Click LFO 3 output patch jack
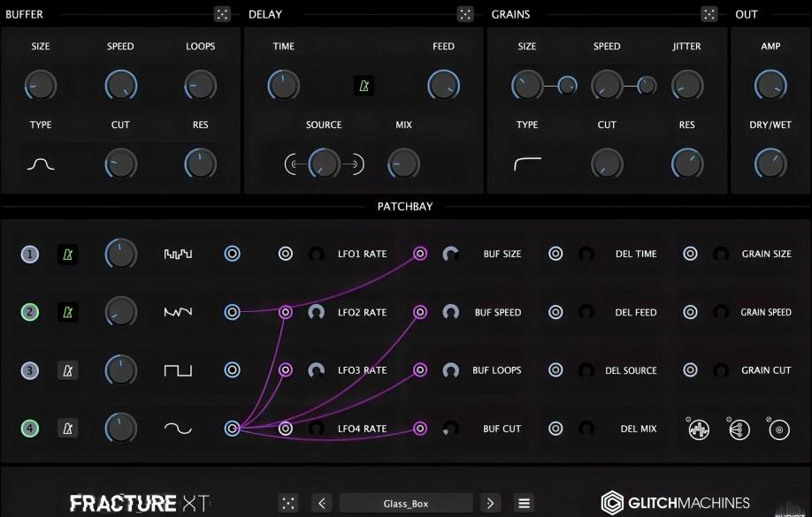812x517 pixels. pyautogui.click(x=232, y=370)
